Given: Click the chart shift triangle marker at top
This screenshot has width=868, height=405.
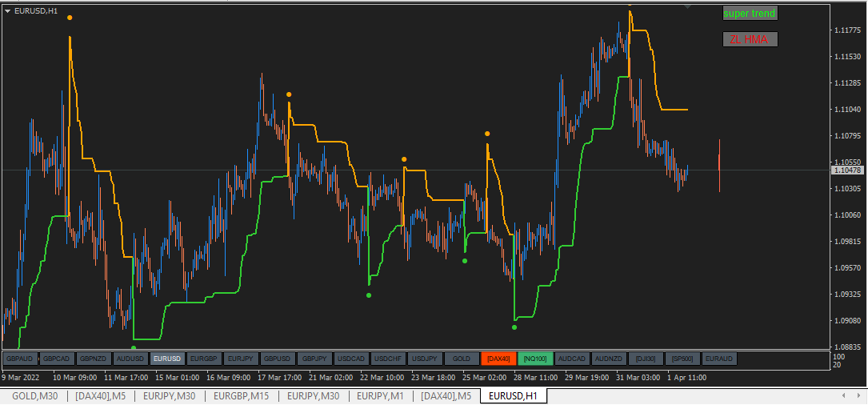Looking at the screenshot, I should pyautogui.click(x=687, y=6).
